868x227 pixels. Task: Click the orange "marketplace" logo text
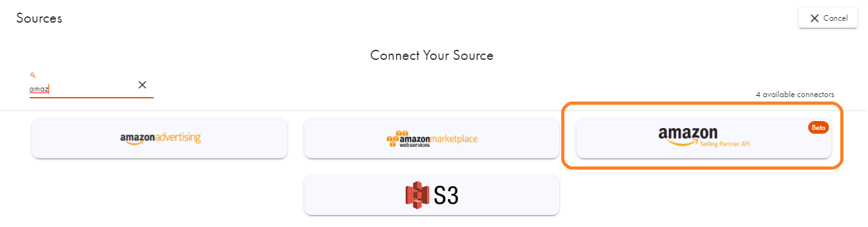tap(454, 138)
